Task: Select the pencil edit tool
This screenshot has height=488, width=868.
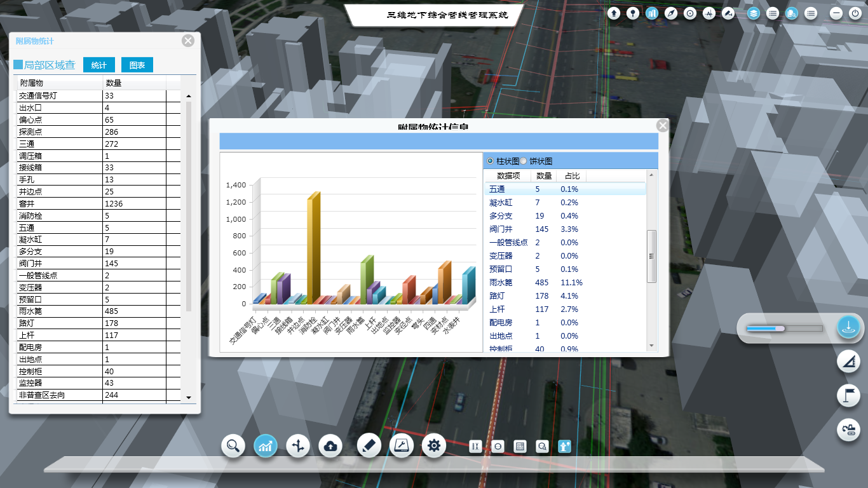Action: 369,446
